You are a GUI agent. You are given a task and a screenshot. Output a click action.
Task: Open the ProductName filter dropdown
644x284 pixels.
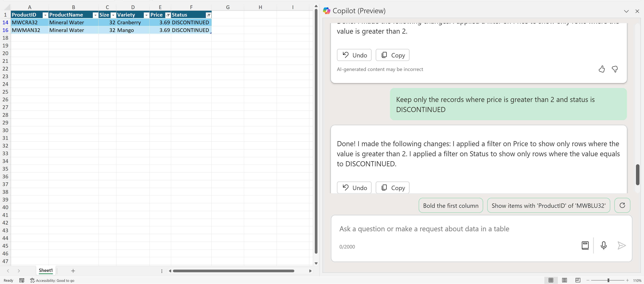coord(95,15)
